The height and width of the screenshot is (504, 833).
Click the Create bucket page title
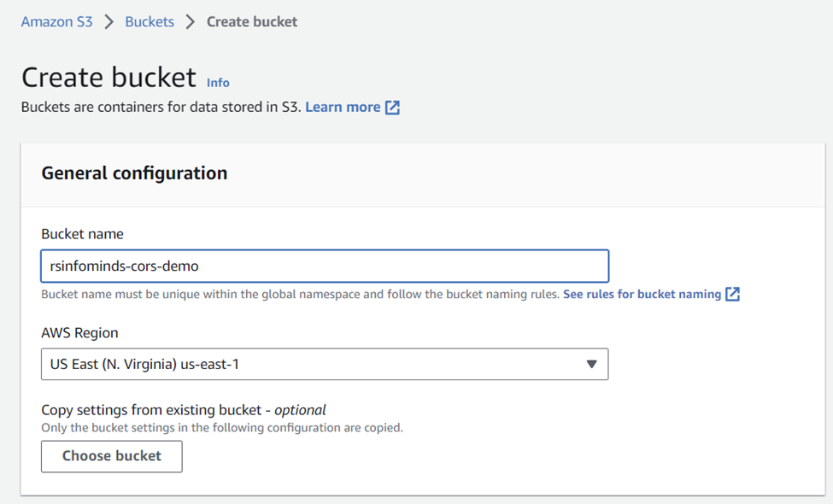109,78
